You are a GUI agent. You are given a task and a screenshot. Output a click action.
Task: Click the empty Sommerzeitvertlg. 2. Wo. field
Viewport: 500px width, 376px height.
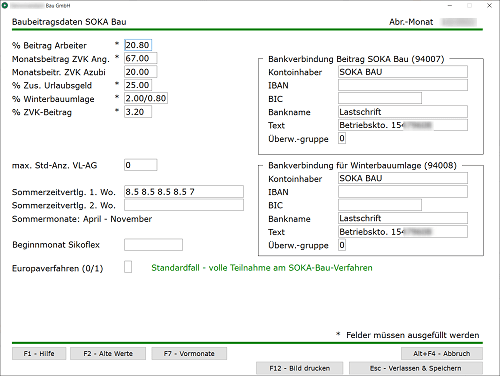184,205
